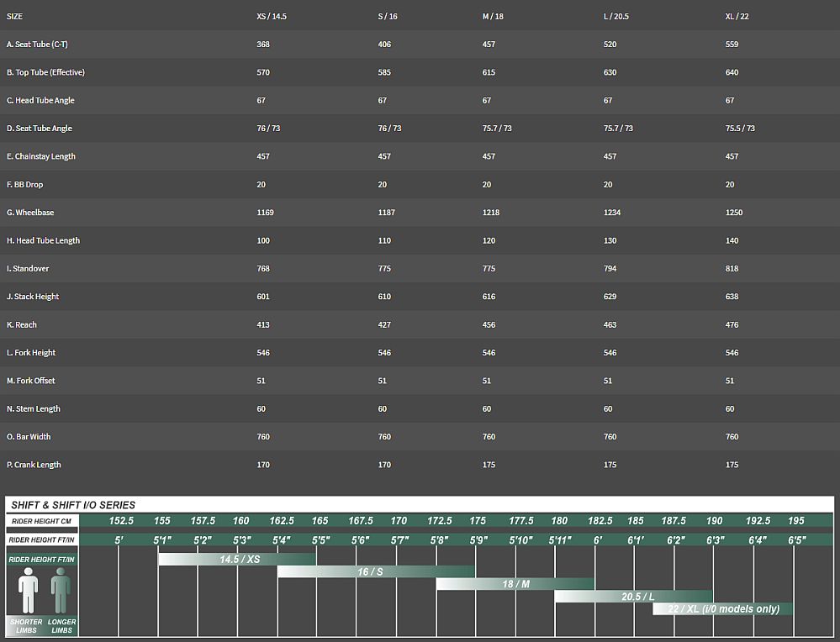Select the P. Crank Length row label
840x642 pixels.
[34, 465]
